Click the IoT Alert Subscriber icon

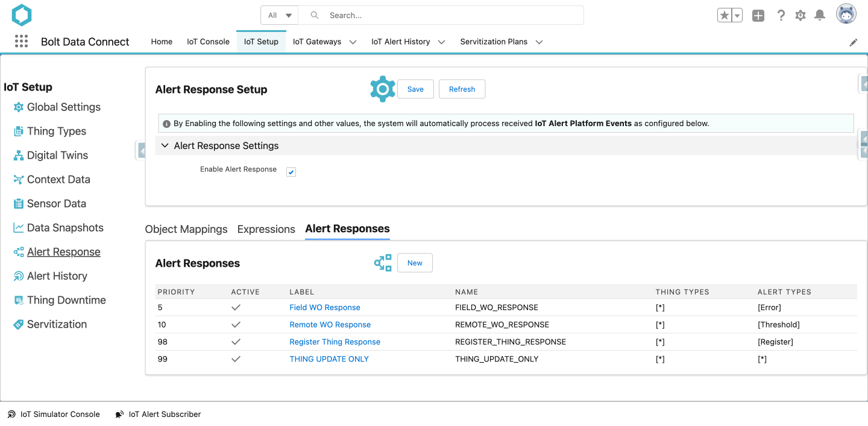(x=120, y=415)
